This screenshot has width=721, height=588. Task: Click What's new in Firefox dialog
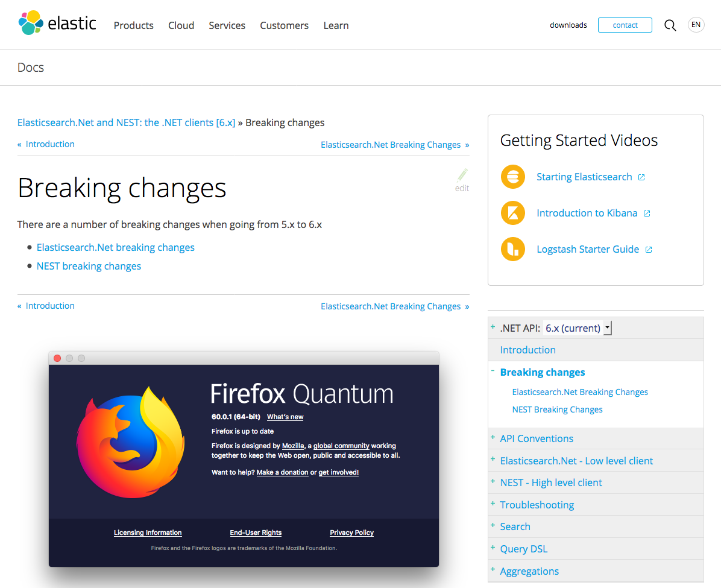[285, 417]
